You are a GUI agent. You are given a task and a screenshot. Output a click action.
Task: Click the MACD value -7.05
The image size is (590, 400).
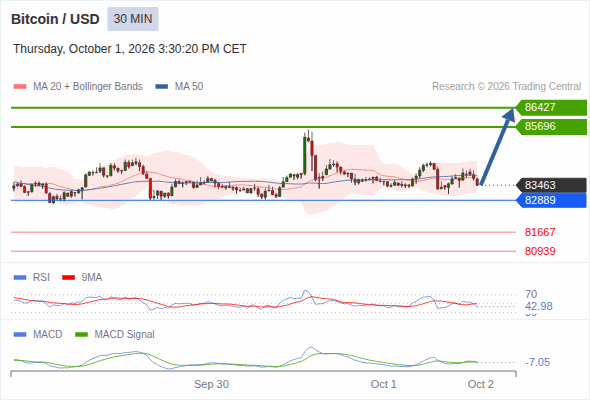coord(537,362)
